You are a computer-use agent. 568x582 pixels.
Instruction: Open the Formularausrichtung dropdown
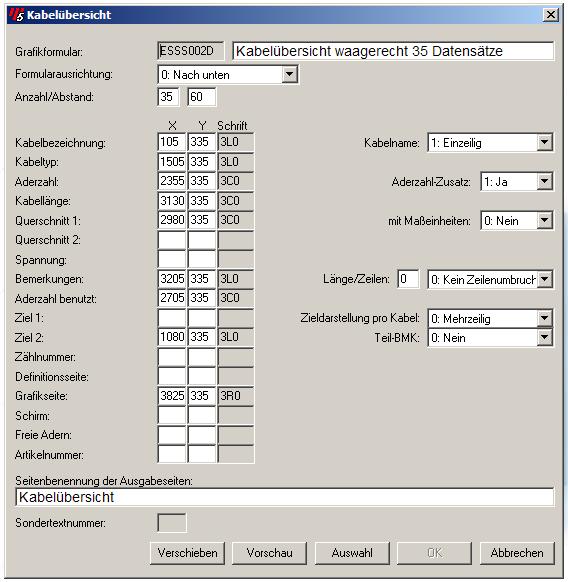coord(289,75)
